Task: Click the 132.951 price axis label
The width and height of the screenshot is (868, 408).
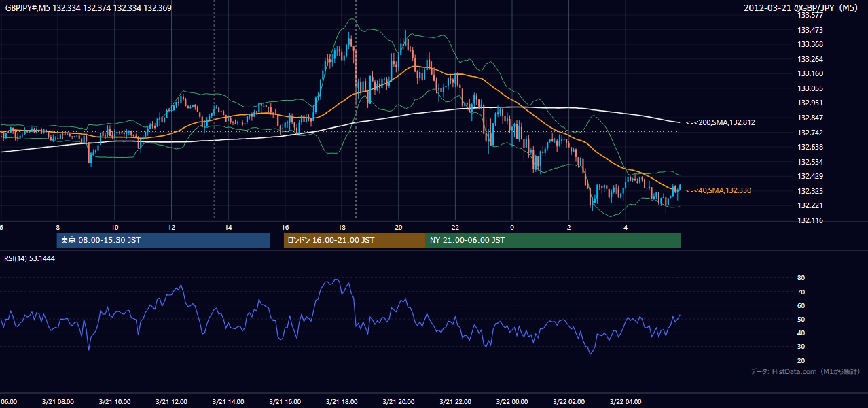Action: tap(810, 103)
